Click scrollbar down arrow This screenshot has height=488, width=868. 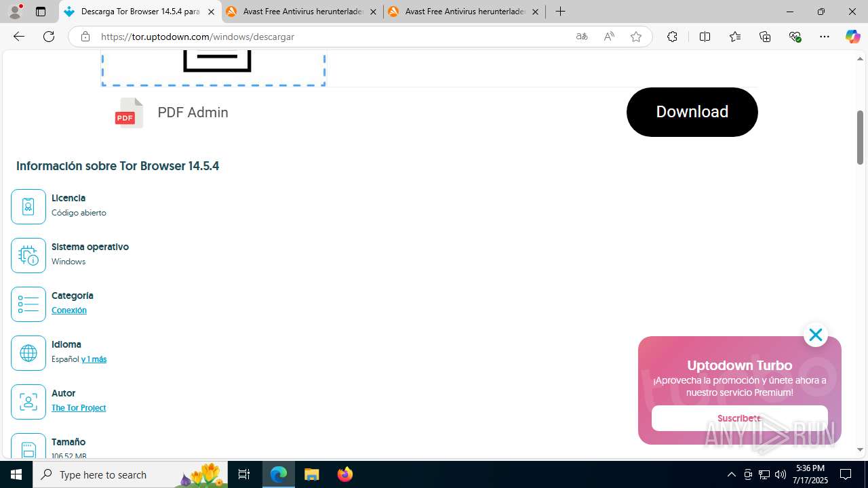coord(860,449)
